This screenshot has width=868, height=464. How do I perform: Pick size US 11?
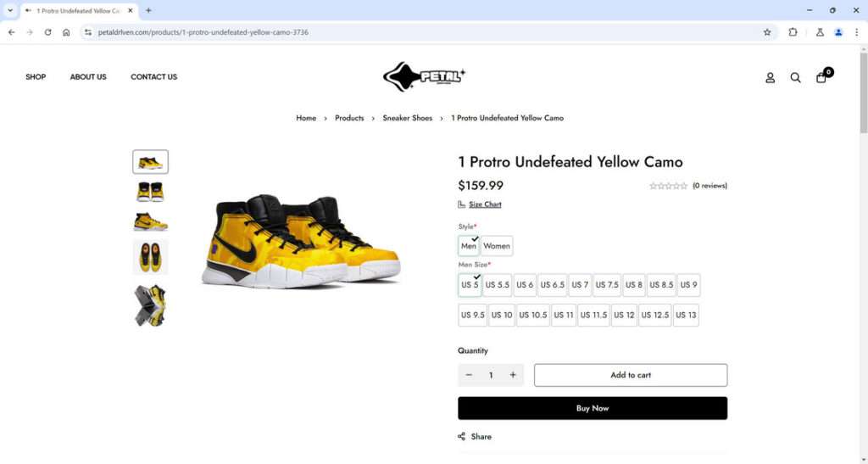coord(564,315)
